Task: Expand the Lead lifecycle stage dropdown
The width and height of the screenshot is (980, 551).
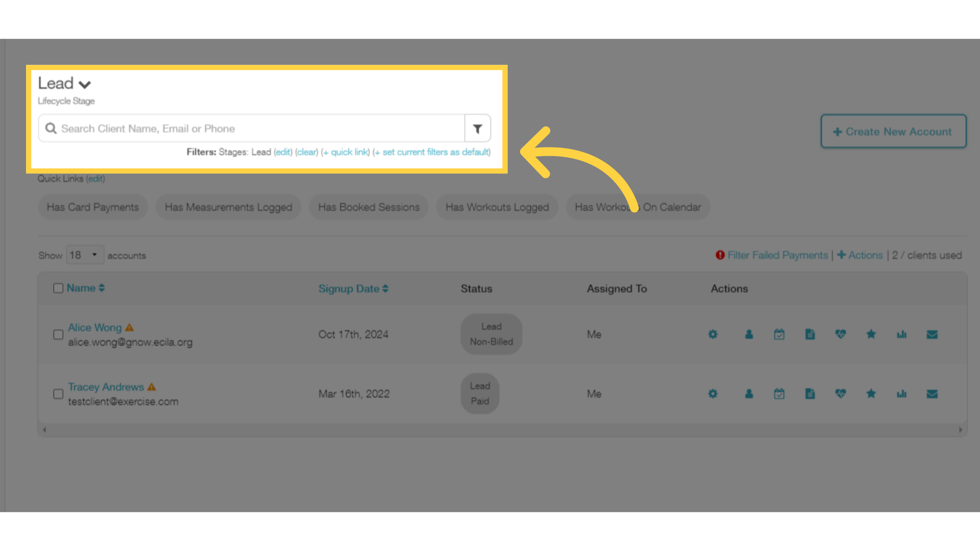Action: [84, 83]
